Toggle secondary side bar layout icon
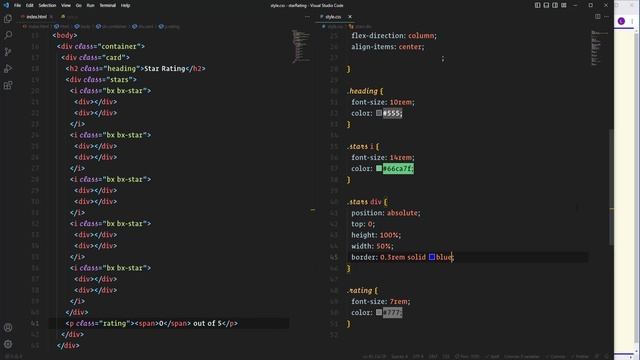 click(555, 5)
